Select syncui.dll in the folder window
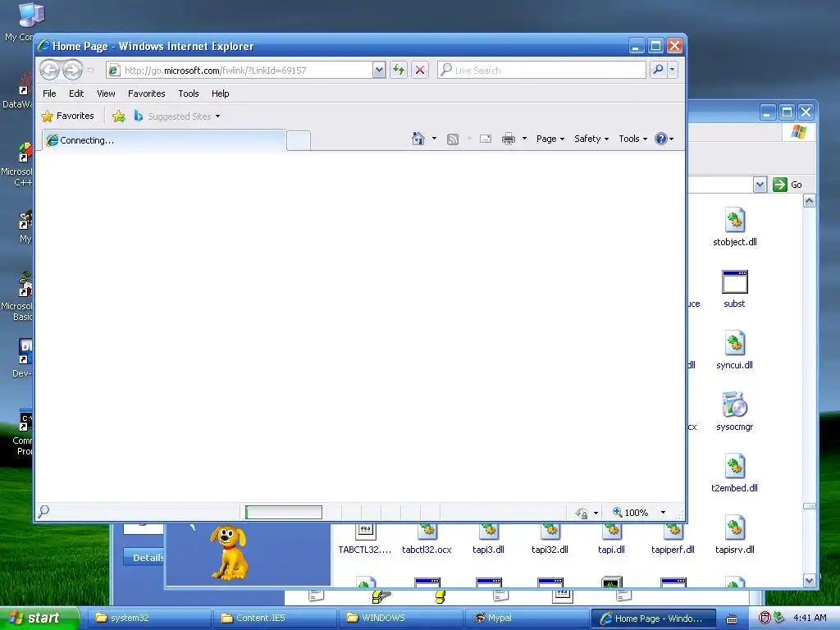The width and height of the screenshot is (840, 630). pos(734,349)
